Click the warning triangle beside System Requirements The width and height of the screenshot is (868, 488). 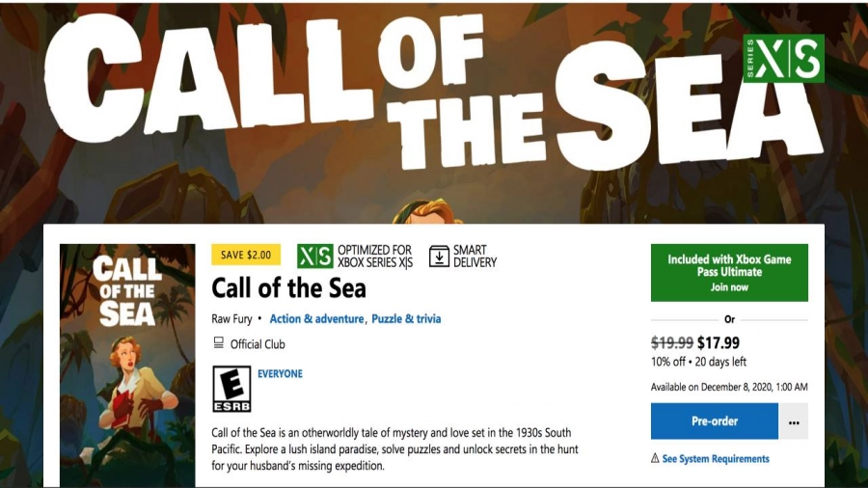click(x=655, y=459)
